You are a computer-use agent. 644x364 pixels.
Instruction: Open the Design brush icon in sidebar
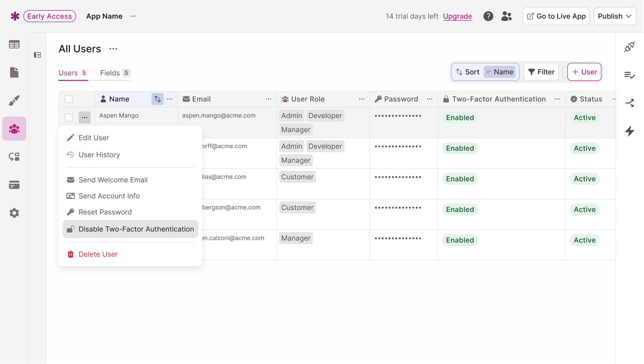[x=14, y=100]
